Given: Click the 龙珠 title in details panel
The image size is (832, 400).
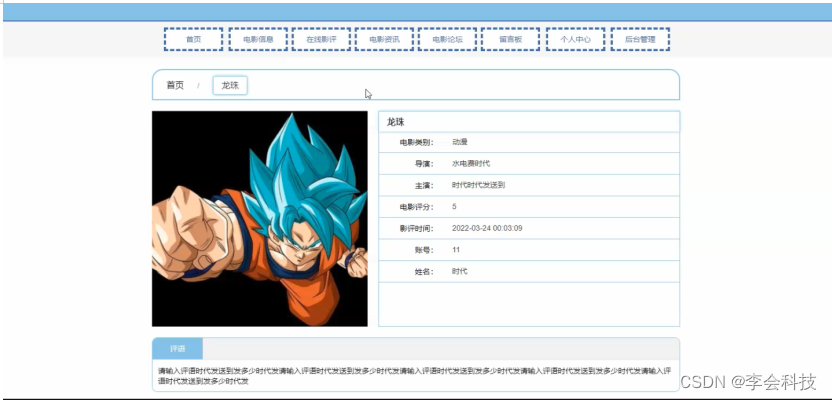Looking at the screenshot, I should tap(396, 122).
